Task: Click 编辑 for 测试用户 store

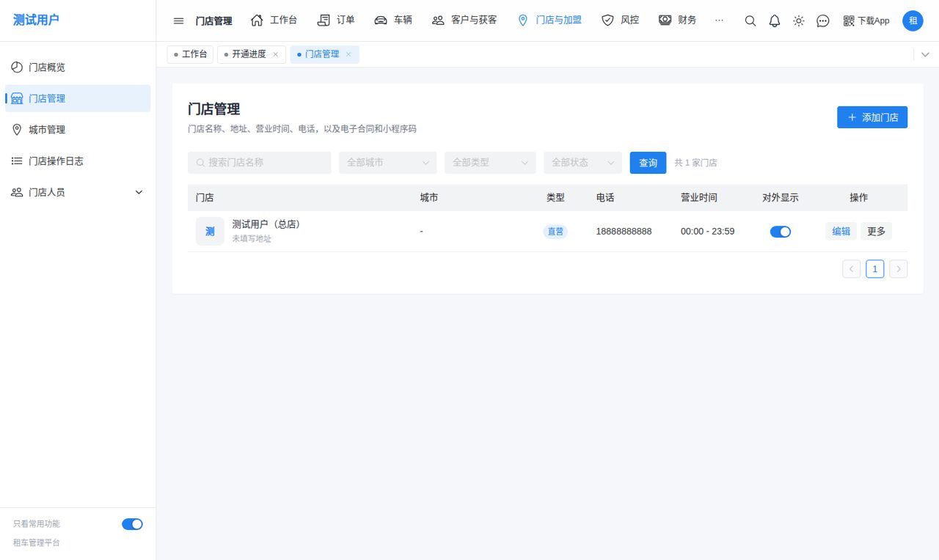Action: [841, 232]
